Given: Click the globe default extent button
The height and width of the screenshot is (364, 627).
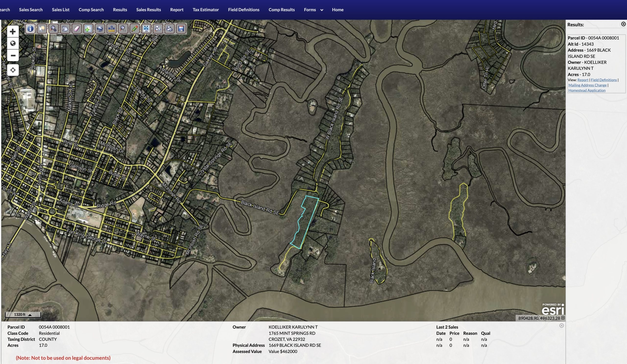Looking at the screenshot, I should pos(13,44).
